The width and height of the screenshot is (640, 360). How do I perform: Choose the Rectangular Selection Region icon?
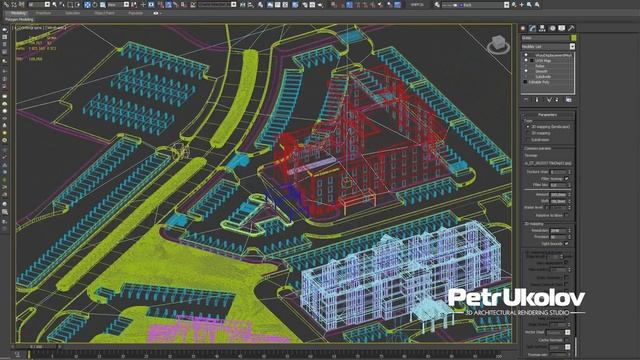click(x=70, y=4)
